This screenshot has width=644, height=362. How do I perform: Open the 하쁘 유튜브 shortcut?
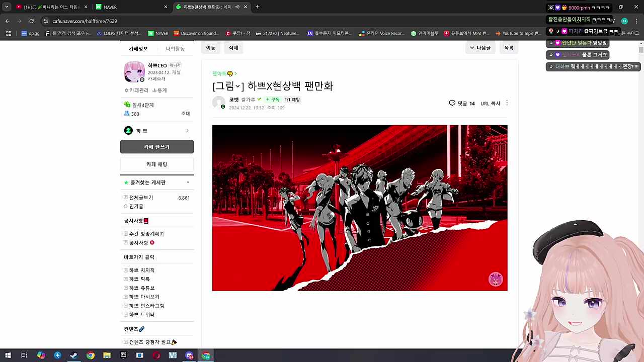coord(142,288)
